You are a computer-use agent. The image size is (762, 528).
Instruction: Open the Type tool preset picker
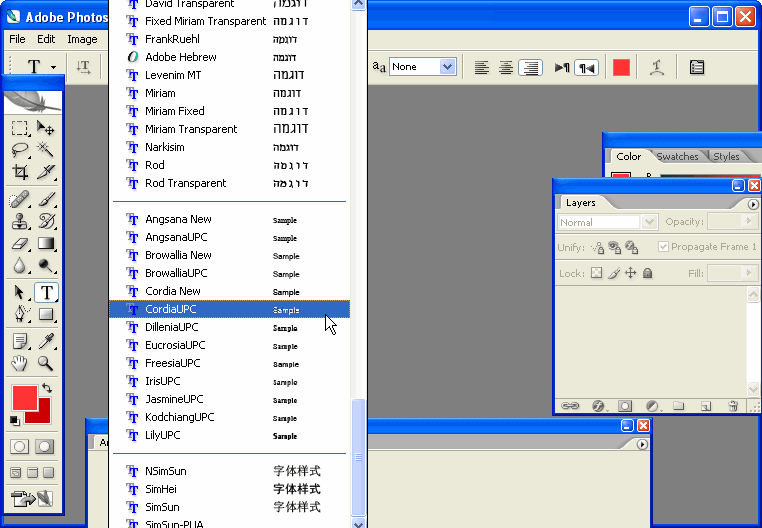click(x=53, y=67)
